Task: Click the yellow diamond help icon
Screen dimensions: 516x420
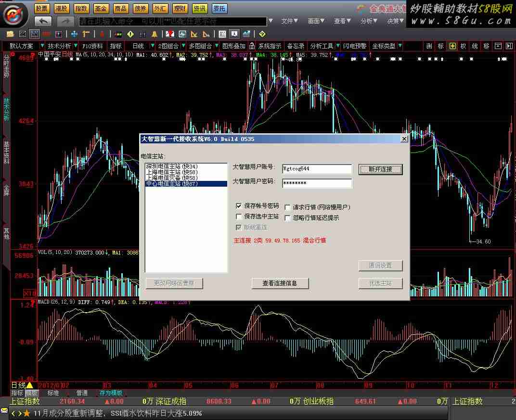Action: click(x=262, y=34)
